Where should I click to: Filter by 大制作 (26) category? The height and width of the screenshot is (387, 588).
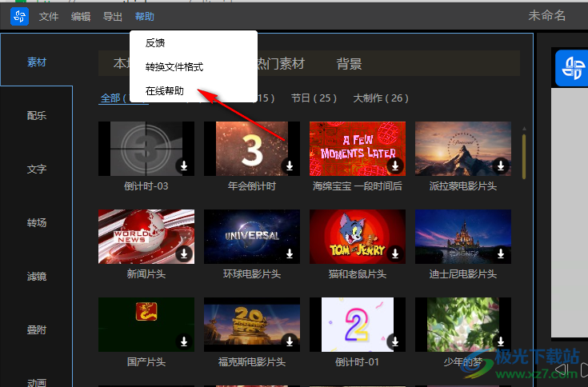point(381,98)
